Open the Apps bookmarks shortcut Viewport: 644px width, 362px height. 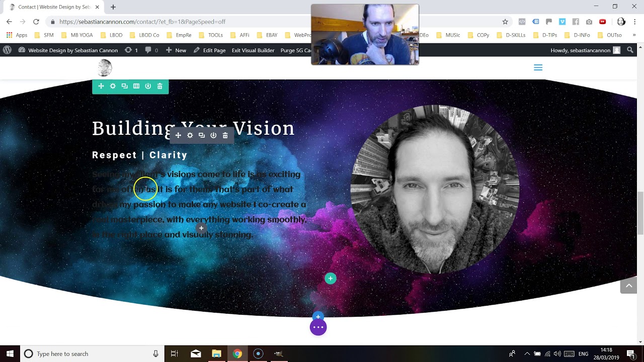(x=17, y=35)
